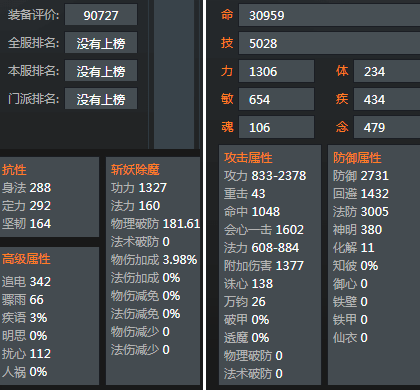The width and height of the screenshot is (420, 390).
Task: Click the 物伤减少 0 entry
Action: pos(140,332)
